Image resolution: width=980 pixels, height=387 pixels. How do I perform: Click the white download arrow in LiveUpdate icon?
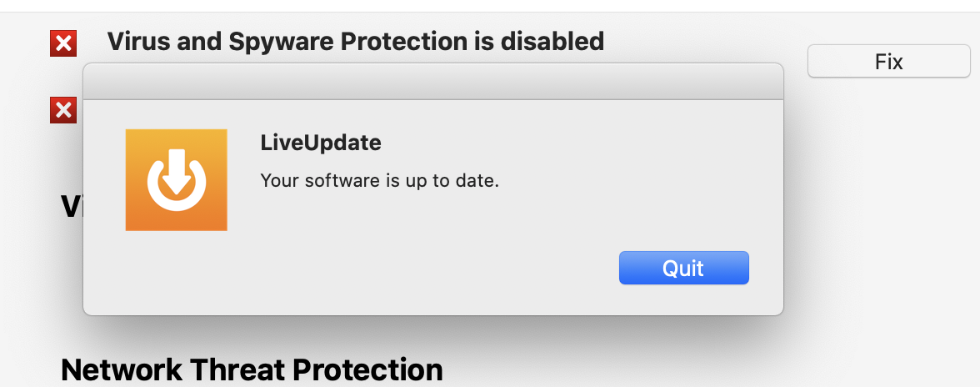click(176, 172)
